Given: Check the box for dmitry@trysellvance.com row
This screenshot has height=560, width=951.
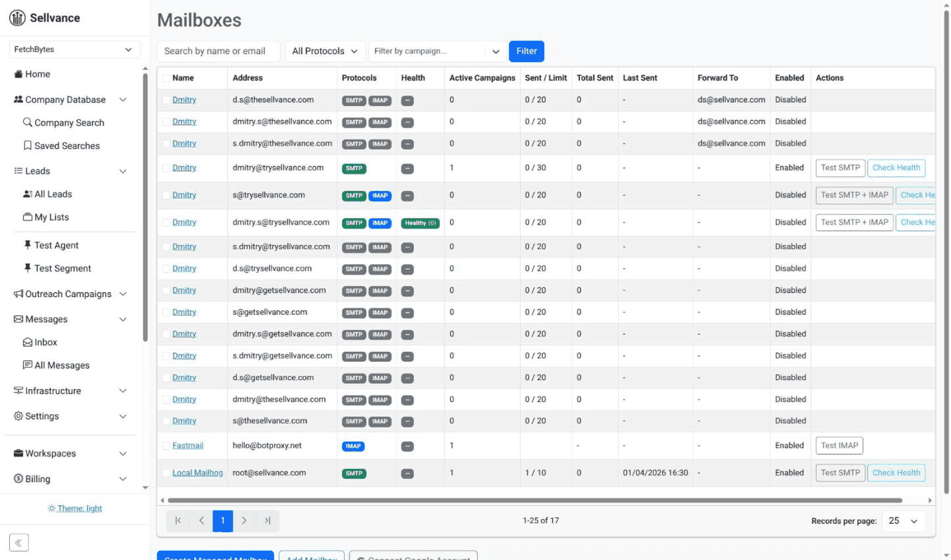Looking at the screenshot, I should point(166,168).
